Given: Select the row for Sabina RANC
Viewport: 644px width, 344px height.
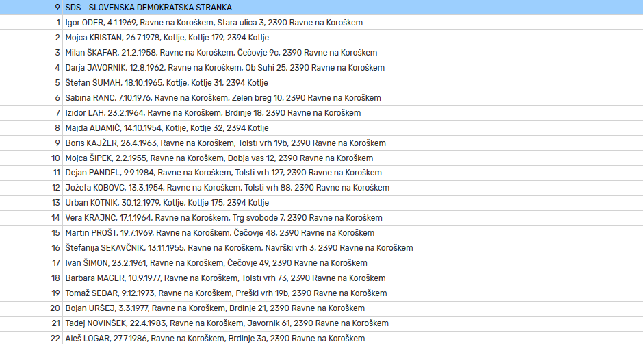Looking at the screenshot, I should tap(322, 98).
